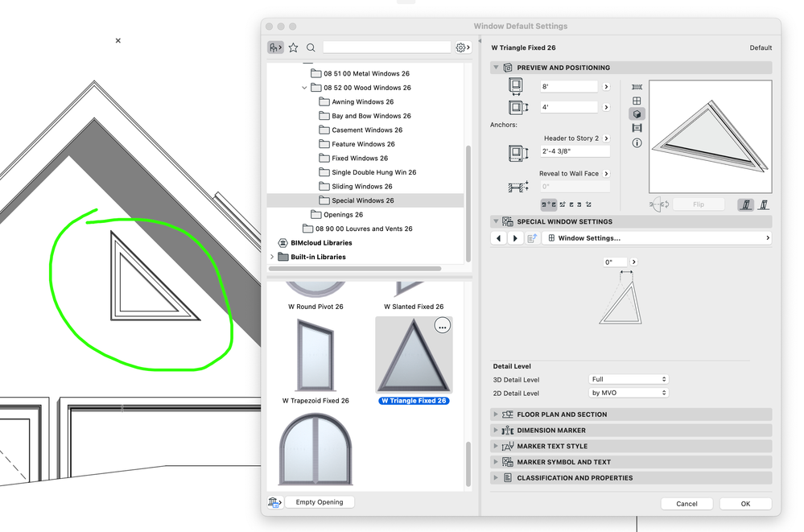
Task: Edit the 8' width field
Action: tap(569, 87)
